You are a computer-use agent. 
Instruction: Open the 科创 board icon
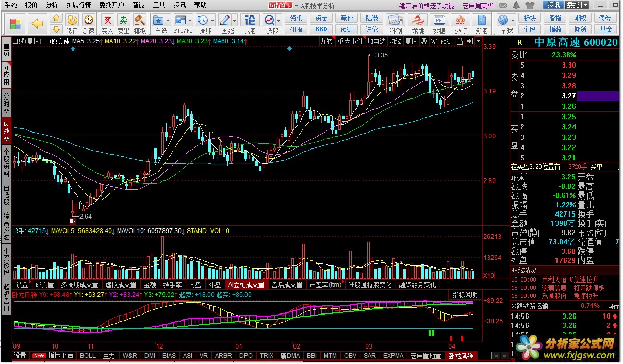point(396,20)
